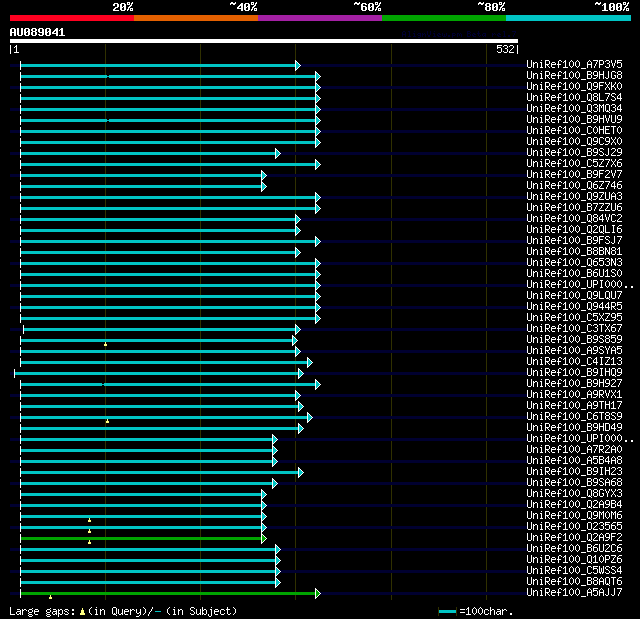
Task: Select the UniRef100_B7ZZU6 label
Action: [574, 208]
